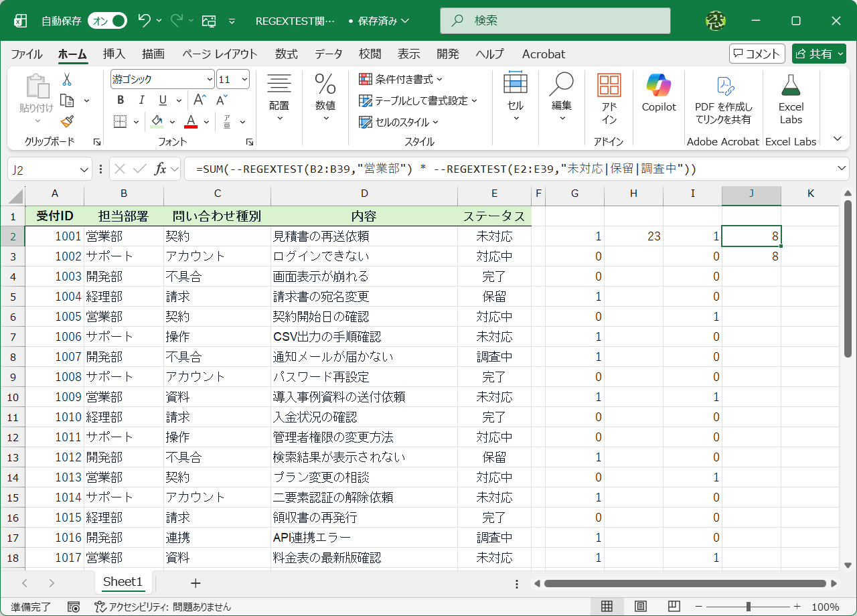Open the セル cells group
The image size is (857, 616).
click(x=516, y=98)
